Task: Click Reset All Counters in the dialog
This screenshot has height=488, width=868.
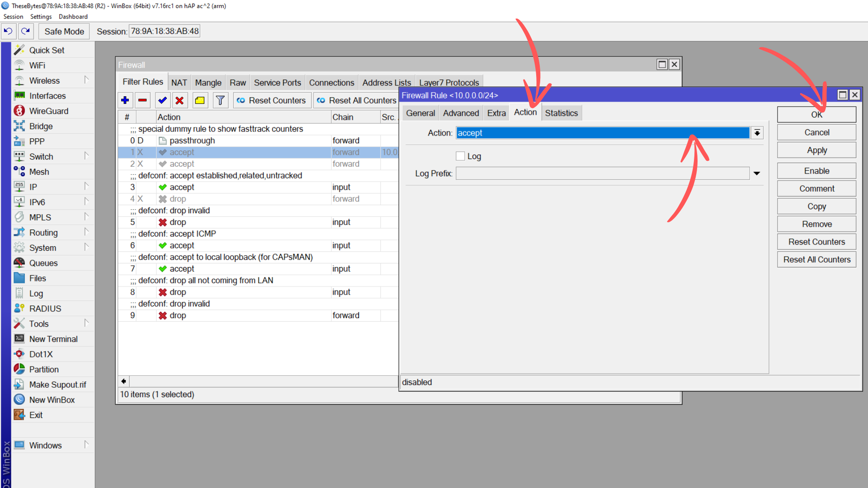Action: coord(816,259)
